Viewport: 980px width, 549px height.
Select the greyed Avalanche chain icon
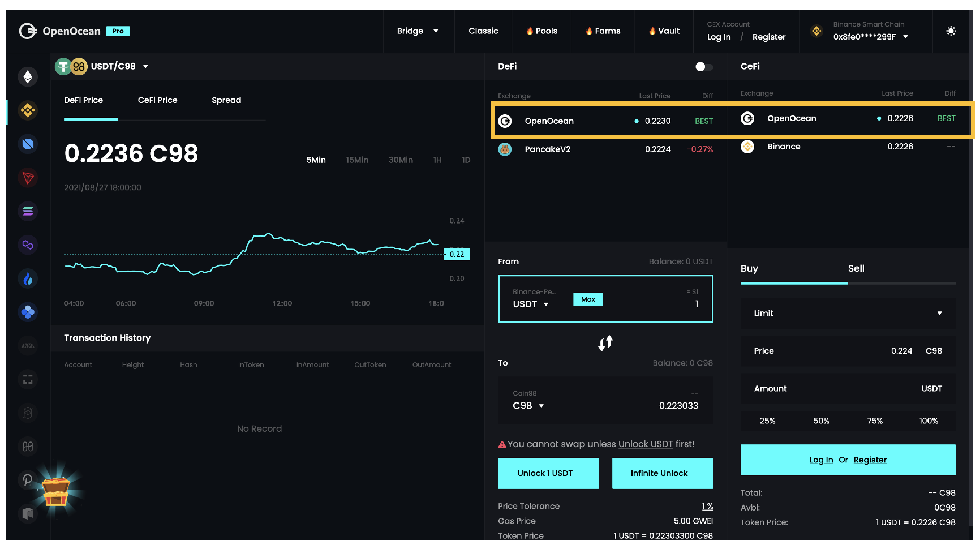28,345
